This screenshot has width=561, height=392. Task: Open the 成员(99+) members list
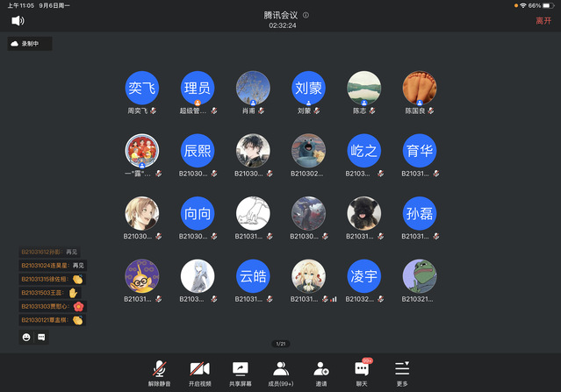(x=280, y=372)
